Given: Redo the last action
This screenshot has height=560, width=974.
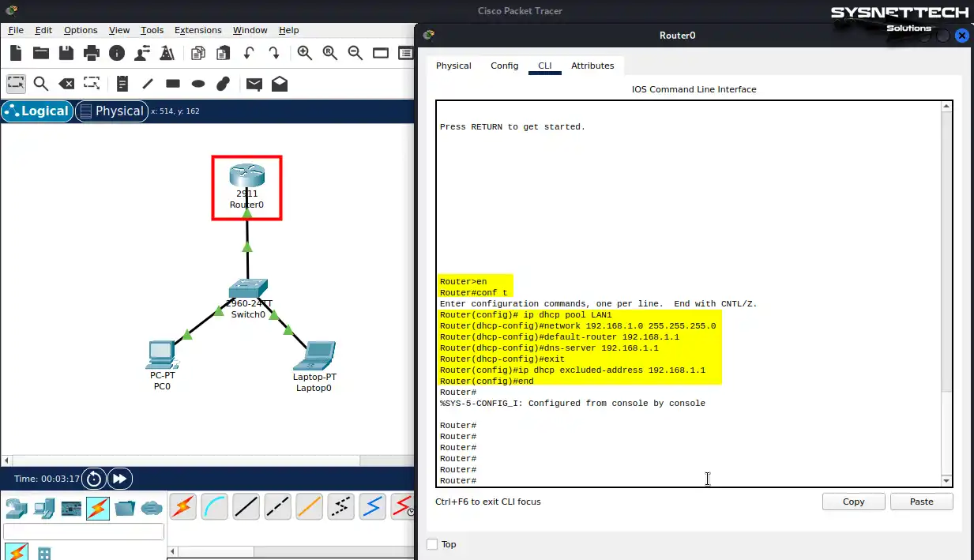Looking at the screenshot, I should pos(274,53).
